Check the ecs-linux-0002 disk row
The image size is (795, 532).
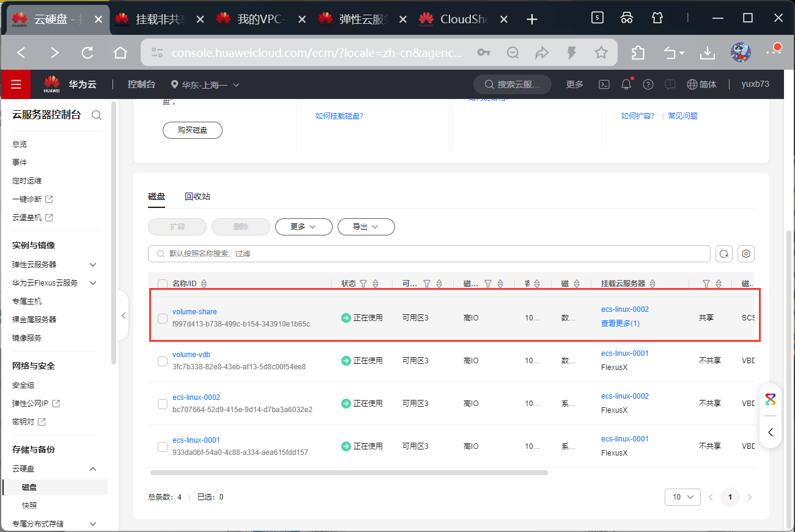pyautogui.click(x=163, y=404)
